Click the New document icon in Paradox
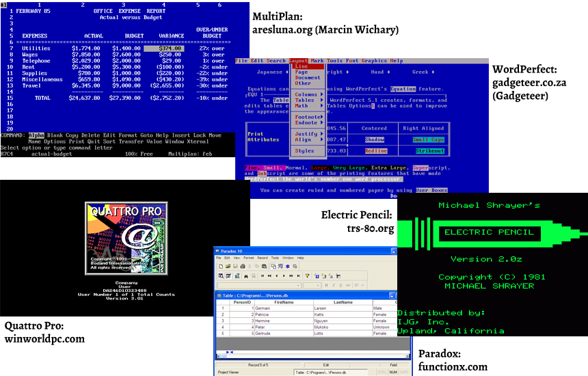The width and height of the screenshot is (588, 376). tap(221, 266)
